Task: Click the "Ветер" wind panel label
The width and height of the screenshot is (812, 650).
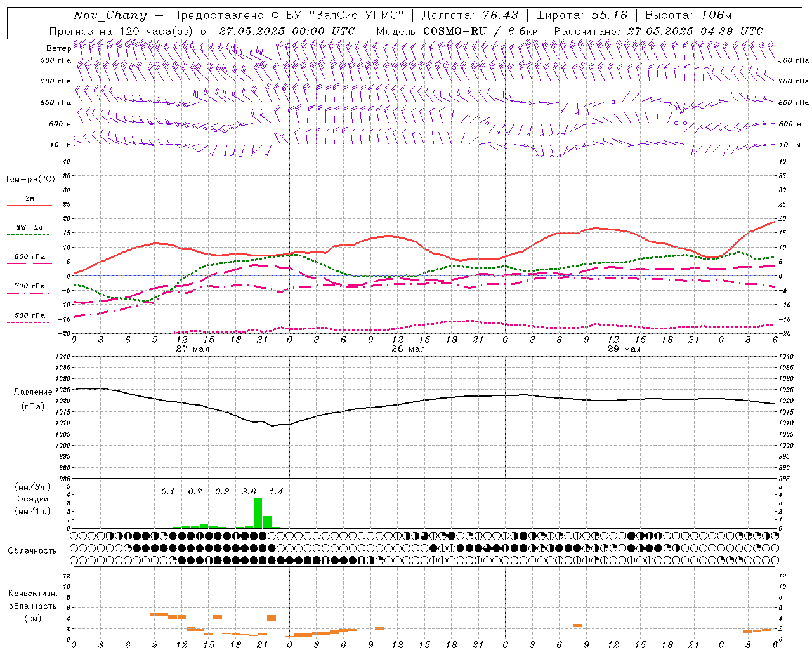Action: pos(58,48)
